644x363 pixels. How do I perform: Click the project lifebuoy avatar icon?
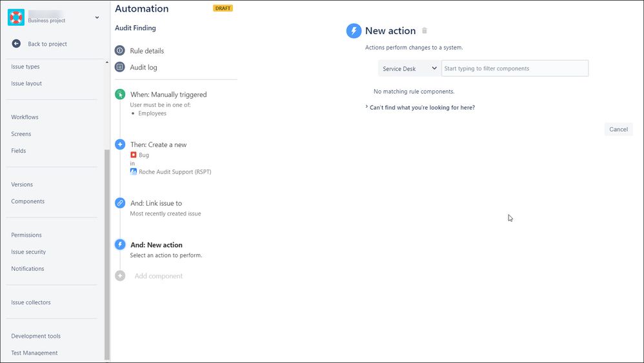[16, 17]
